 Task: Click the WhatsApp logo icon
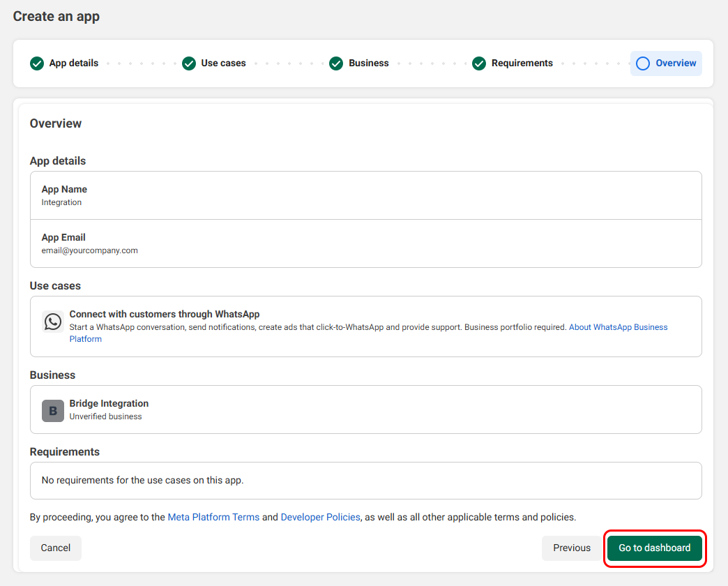tap(53, 322)
